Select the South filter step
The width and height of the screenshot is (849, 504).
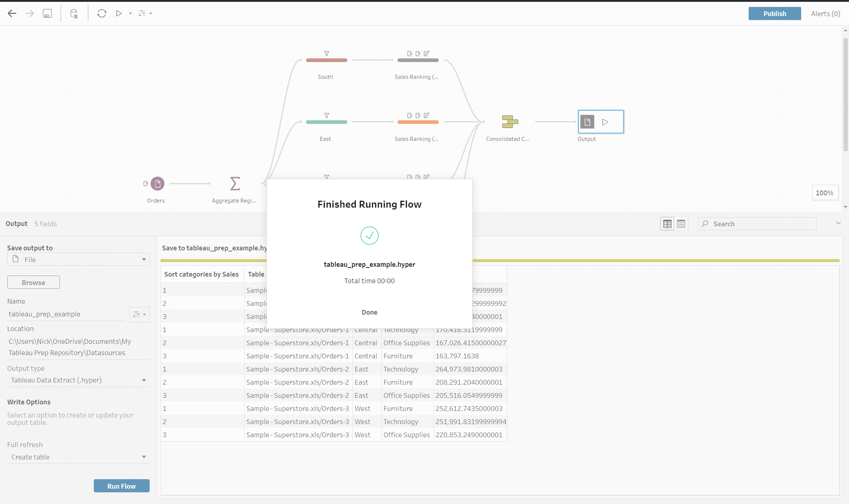pyautogui.click(x=326, y=60)
